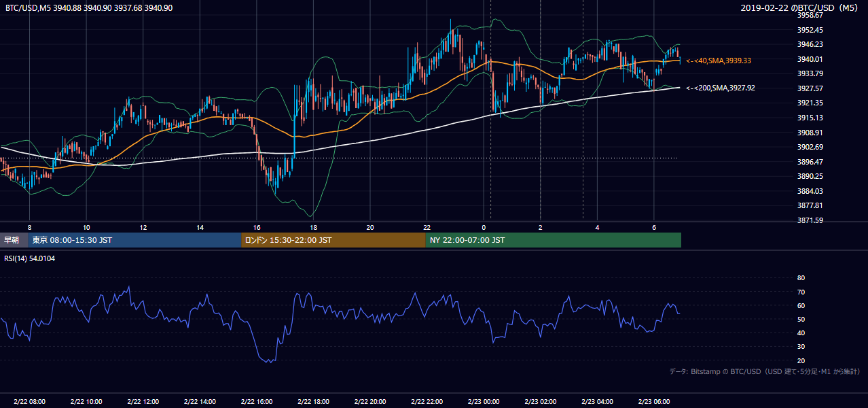This screenshot has width=868, height=408.
Task: Click the hour label 8 on chart axis
Action: [29, 227]
